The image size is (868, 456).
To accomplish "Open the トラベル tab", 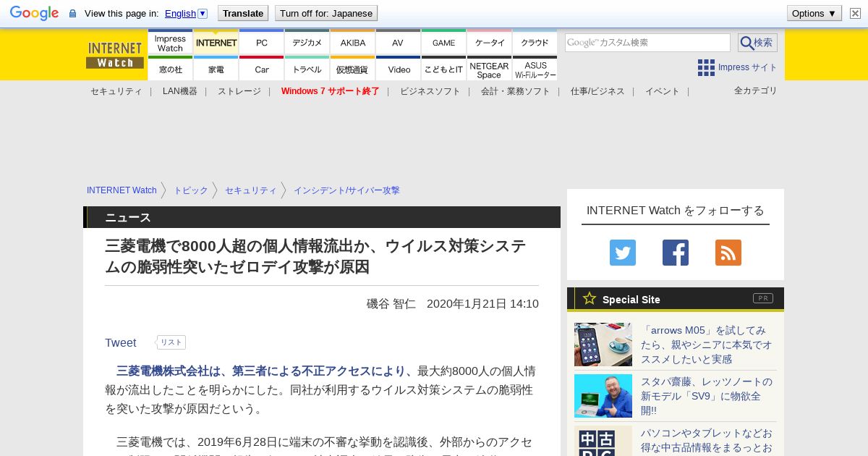I will (307, 68).
